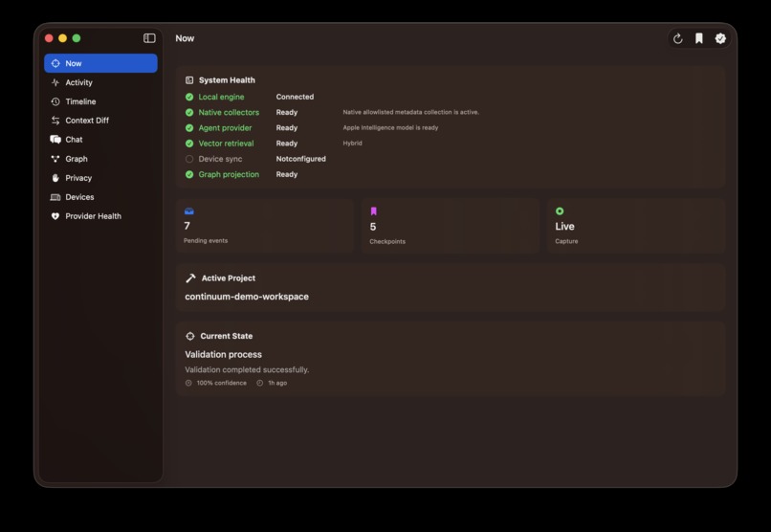Click the Activity pulse icon

55,82
